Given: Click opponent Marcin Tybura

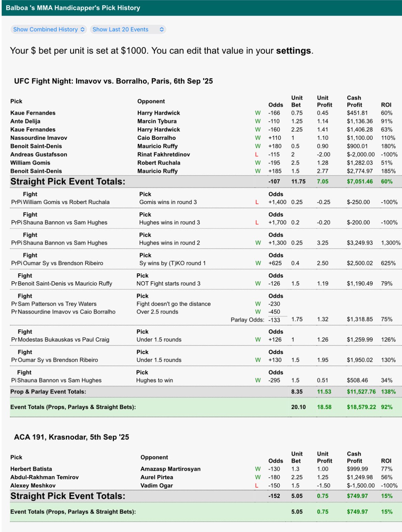Looking at the screenshot, I should (x=157, y=121).
